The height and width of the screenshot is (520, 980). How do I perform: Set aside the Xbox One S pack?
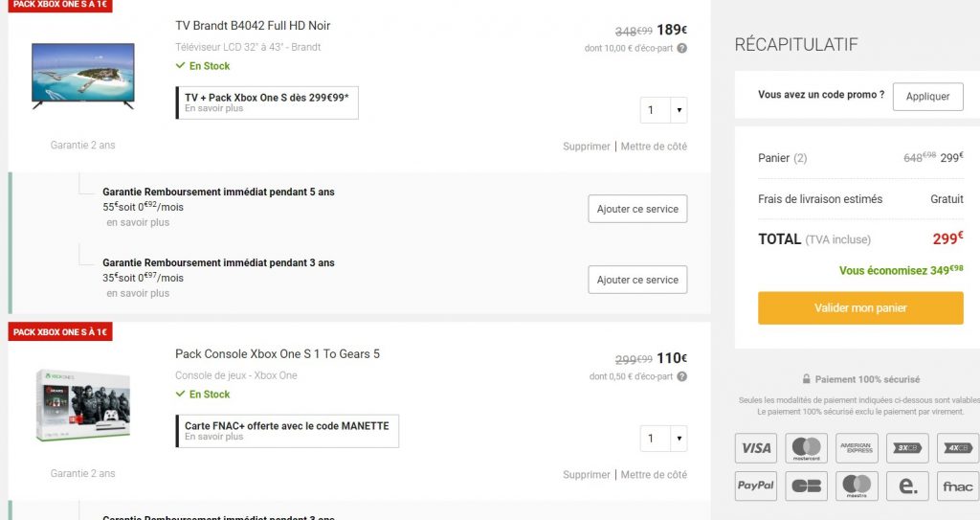click(x=654, y=475)
